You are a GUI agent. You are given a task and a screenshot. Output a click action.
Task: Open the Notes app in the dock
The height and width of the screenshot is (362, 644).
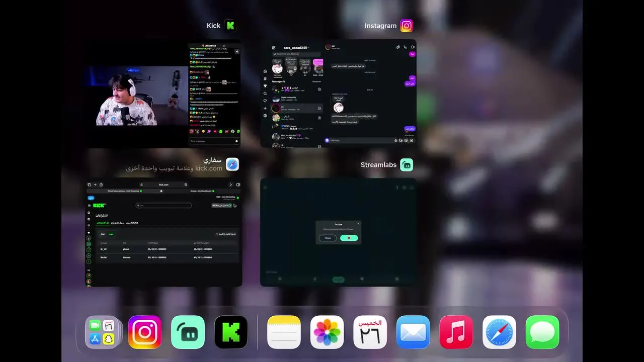284,332
